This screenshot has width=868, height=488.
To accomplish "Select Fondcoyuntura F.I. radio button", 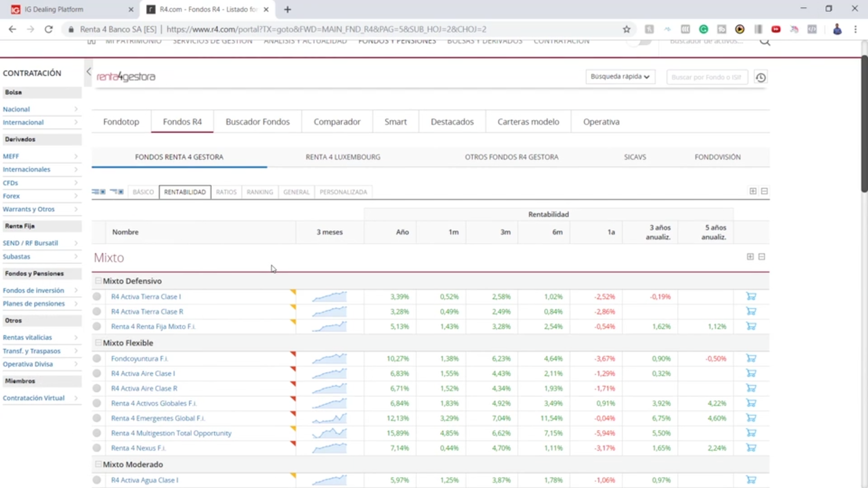I will click(97, 358).
